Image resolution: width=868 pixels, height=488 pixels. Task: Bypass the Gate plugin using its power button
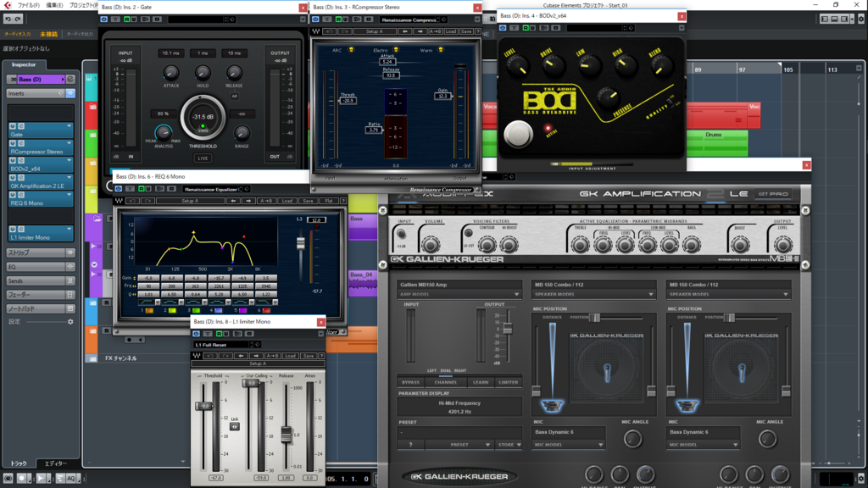pos(104,19)
